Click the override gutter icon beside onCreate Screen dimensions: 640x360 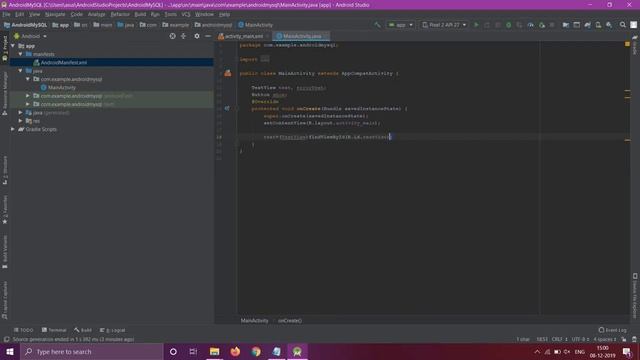(x=227, y=109)
